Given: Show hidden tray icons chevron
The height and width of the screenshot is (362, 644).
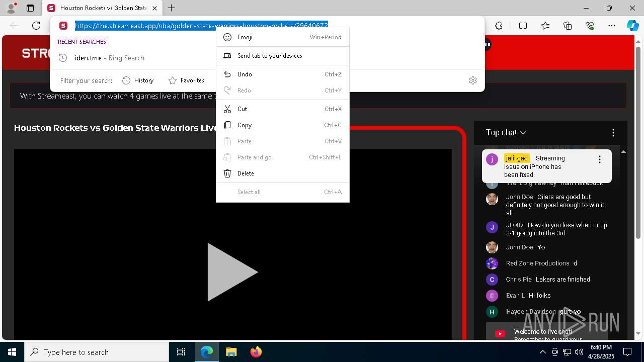Looking at the screenshot, I should (542, 352).
